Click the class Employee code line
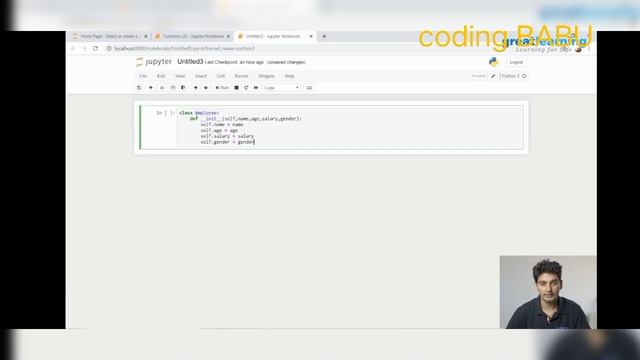 click(199, 113)
